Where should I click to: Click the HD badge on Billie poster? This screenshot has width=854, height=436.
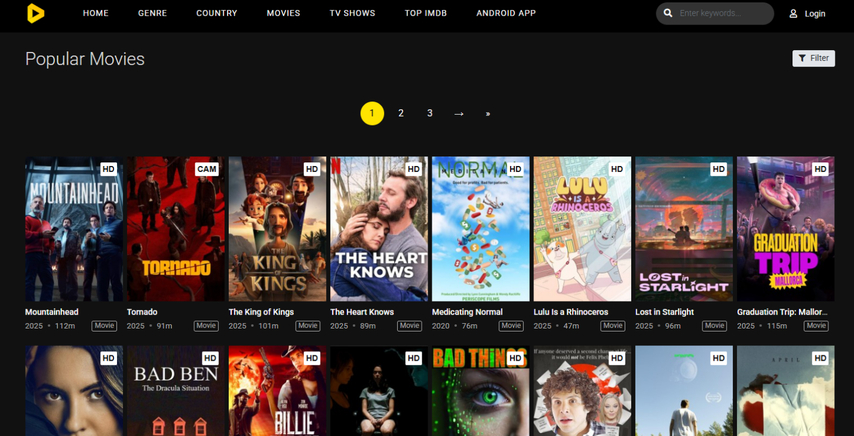tap(312, 358)
